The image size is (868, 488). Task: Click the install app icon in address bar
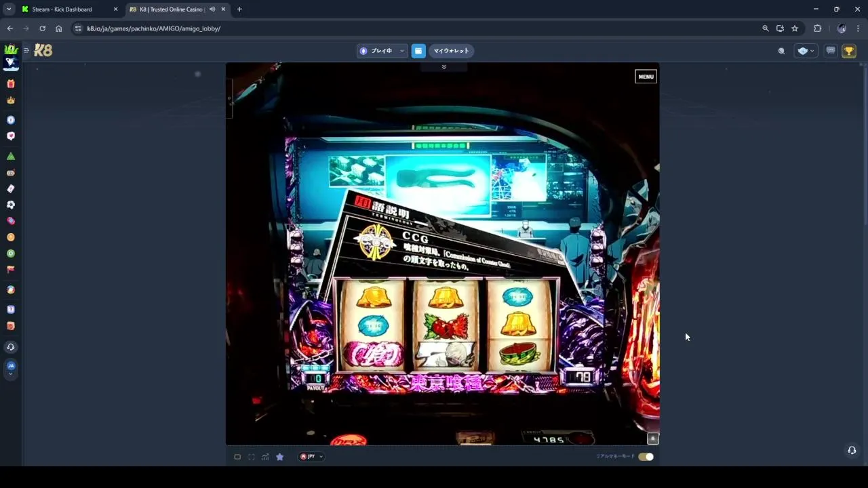click(780, 28)
